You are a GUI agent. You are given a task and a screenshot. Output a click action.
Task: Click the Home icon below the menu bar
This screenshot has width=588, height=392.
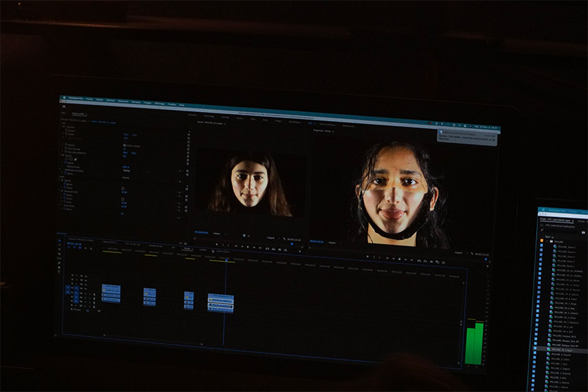tap(64, 106)
